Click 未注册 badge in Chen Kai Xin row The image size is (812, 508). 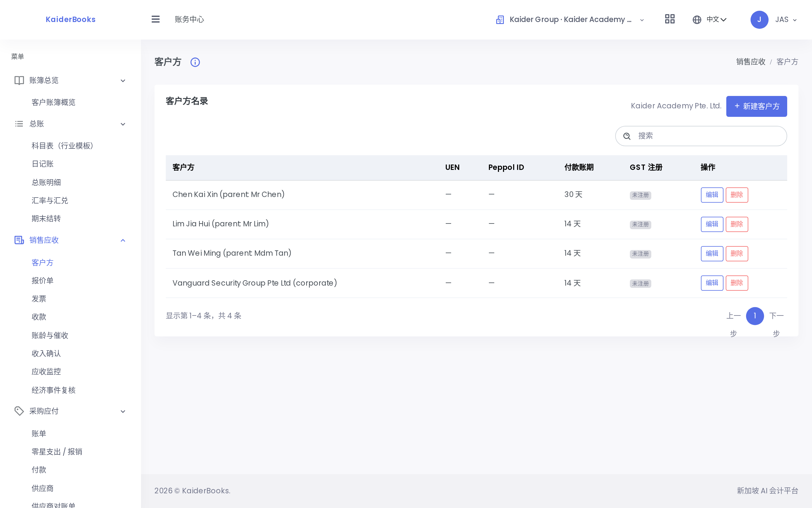[x=640, y=195]
